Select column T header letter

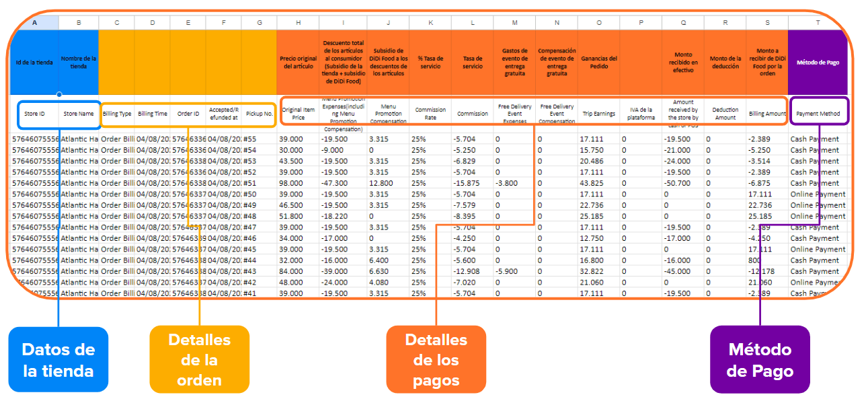[818, 23]
